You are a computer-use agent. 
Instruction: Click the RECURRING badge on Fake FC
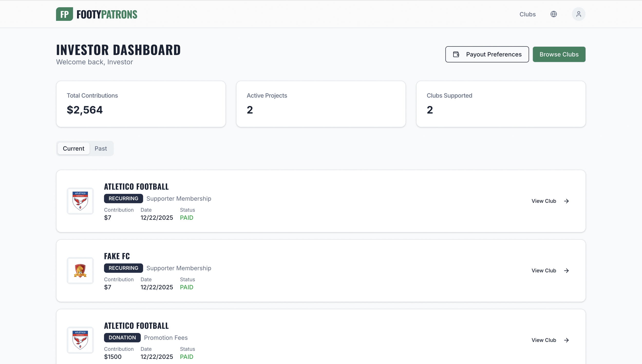tap(123, 268)
